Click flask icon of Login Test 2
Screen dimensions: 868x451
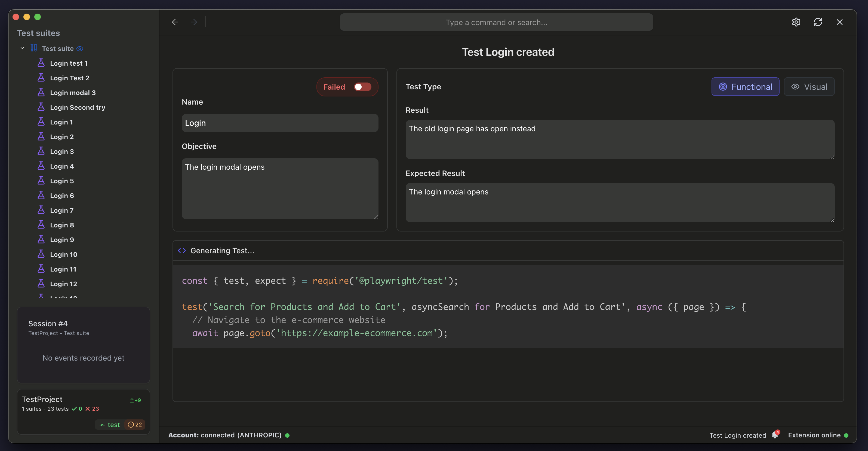point(41,78)
